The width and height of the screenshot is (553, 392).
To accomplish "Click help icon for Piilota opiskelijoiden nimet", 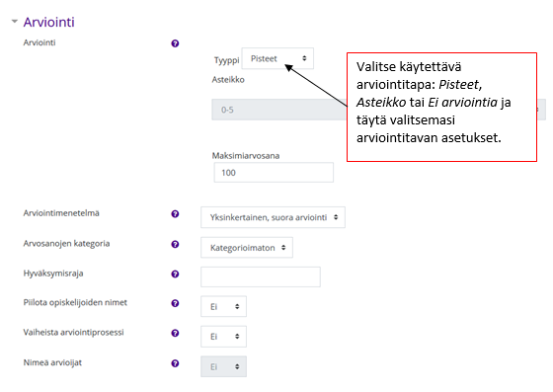I will pyautogui.click(x=175, y=303).
